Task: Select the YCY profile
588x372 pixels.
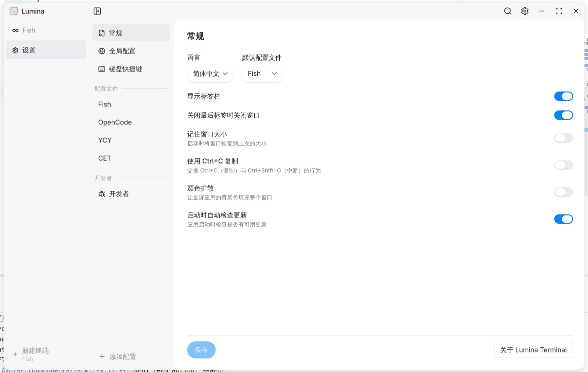Action: coord(131,140)
